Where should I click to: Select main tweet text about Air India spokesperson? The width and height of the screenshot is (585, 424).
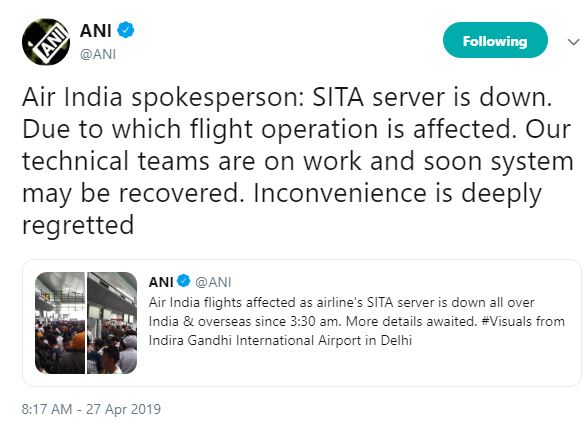(298, 161)
